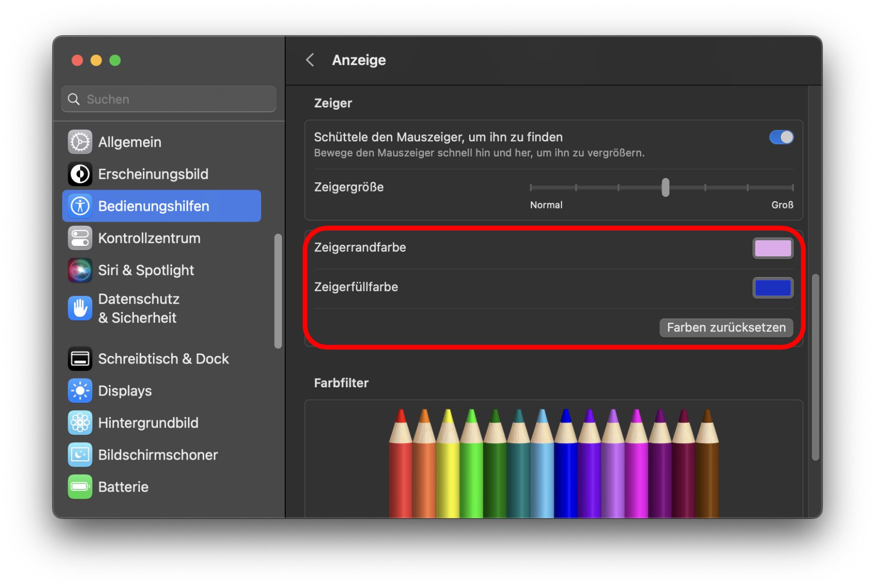Click the Siri & Spotlight icon
The height and width of the screenshot is (588, 875).
click(80, 270)
